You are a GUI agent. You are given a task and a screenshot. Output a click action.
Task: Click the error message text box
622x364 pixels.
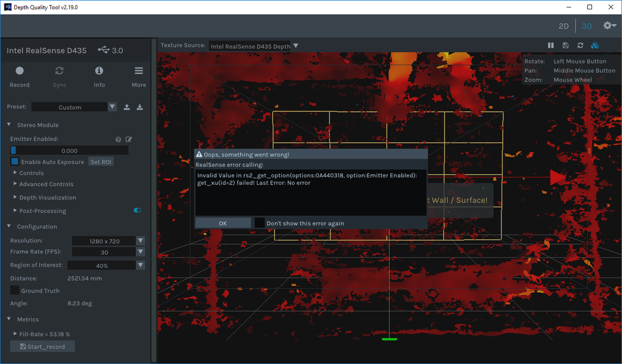(x=311, y=193)
